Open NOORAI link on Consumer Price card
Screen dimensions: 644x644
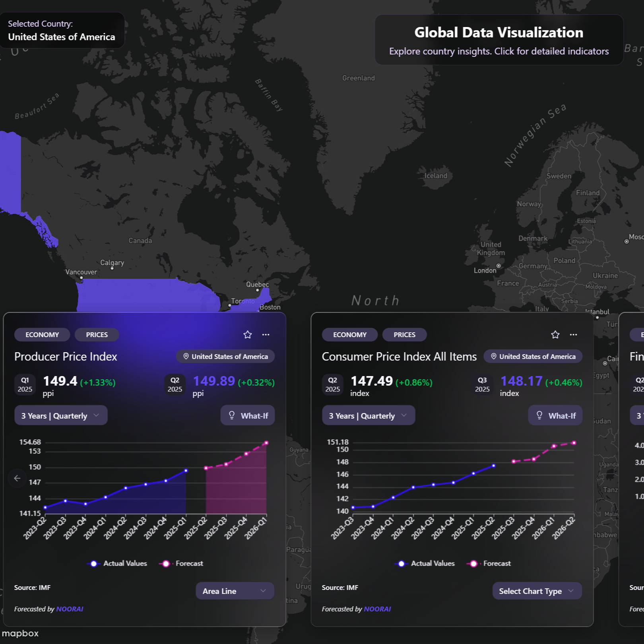point(378,609)
